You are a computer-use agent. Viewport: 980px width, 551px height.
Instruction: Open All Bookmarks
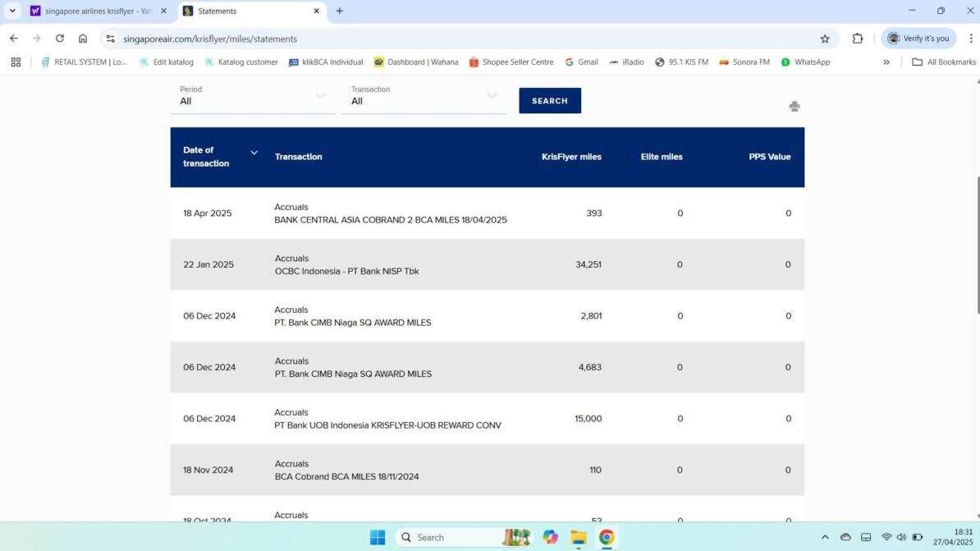coord(943,62)
